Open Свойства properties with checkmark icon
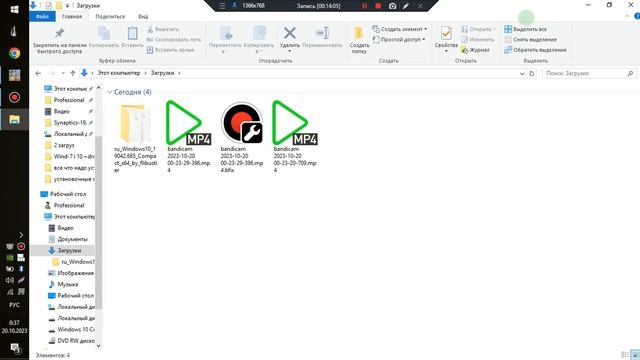640x360 pixels. point(446,33)
